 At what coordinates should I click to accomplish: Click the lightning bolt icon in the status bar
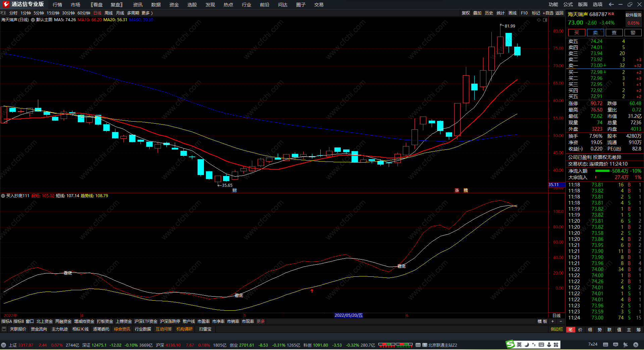click(636, 345)
